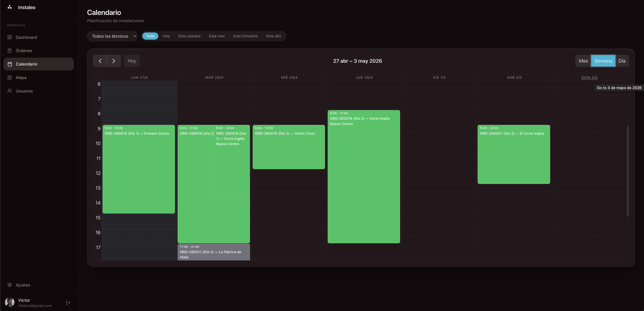Image resolution: width=644 pixels, height=311 pixels.
Task: Click the Hoy button next to arrows
Action: (x=132, y=61)
